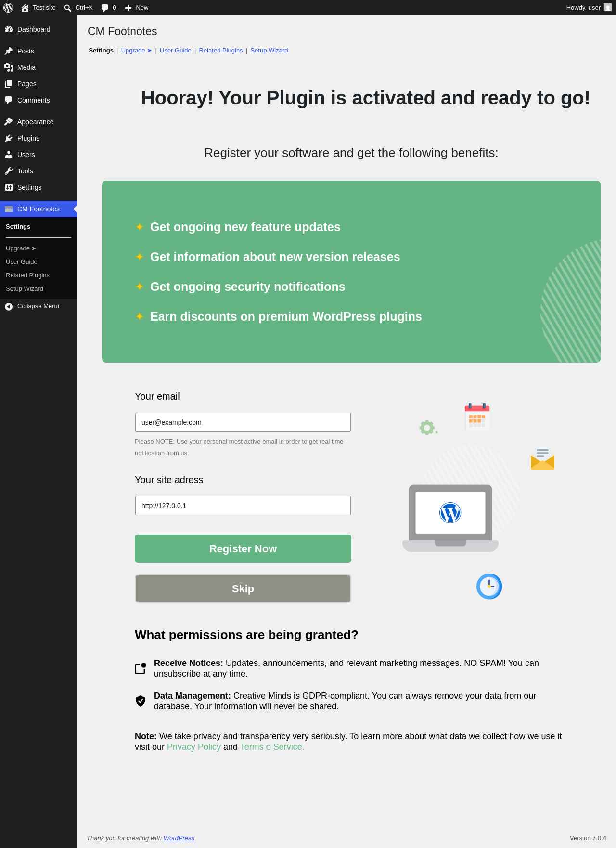This screenshot has height=848, width=616.
Task: Click the CM Footnotes menu icon
Action: [x=9, y=209]
